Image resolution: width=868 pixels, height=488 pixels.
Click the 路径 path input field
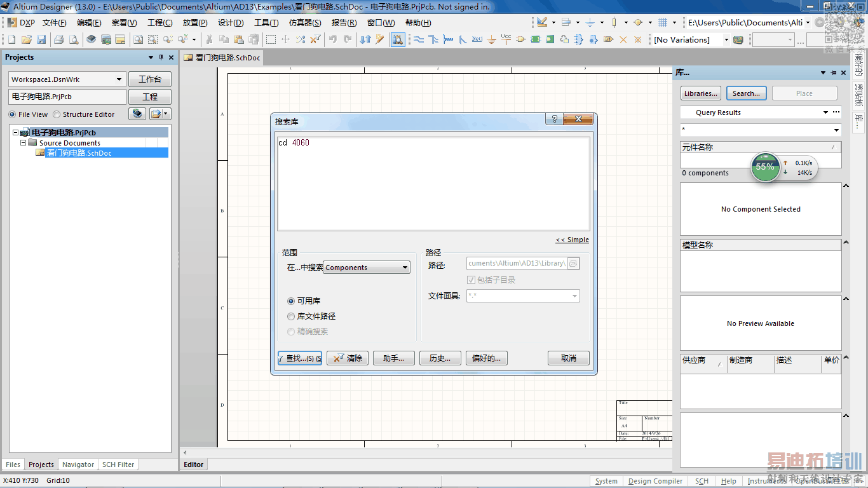pos(517,263)
